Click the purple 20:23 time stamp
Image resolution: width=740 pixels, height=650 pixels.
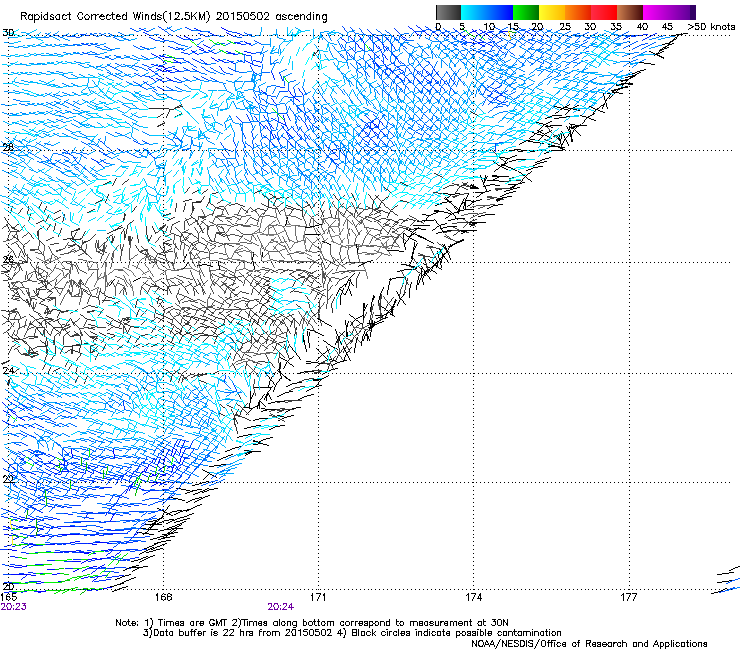[x=14, y=607]
